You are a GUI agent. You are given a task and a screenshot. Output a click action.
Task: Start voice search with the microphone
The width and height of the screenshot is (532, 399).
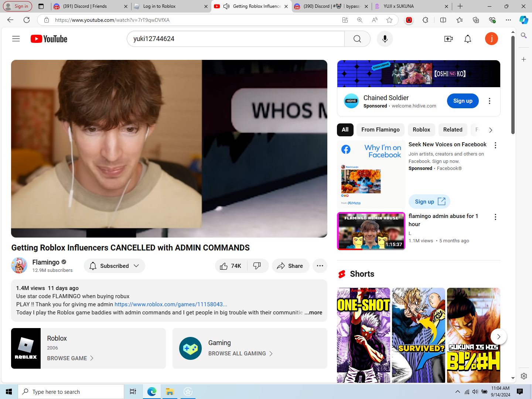385,39
